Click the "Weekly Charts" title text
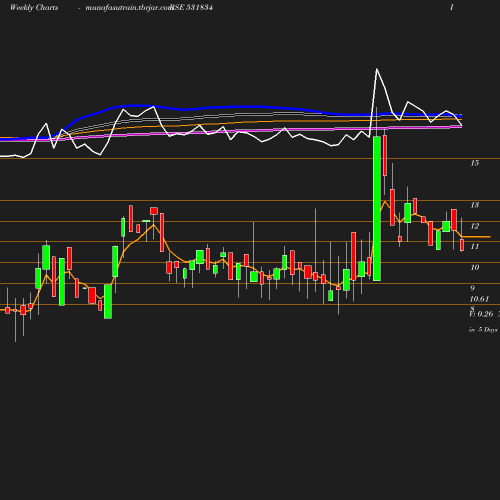The image size is (500, 500). 34,8
